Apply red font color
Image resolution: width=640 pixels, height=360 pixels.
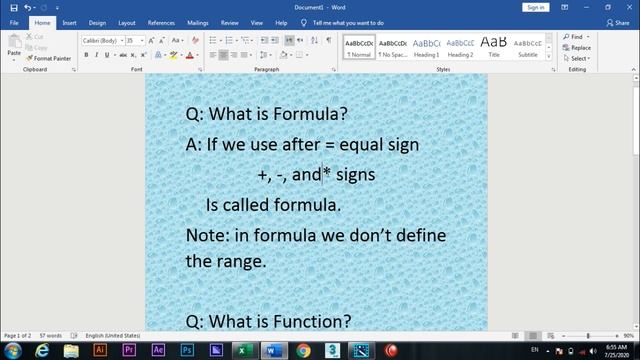(x=189, y=55)
